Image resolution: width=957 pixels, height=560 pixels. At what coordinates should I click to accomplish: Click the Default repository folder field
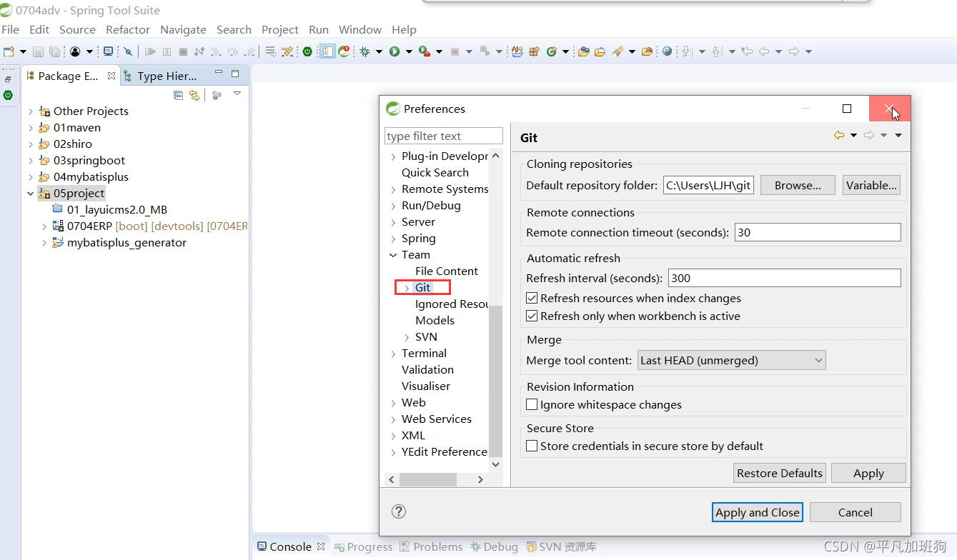click(708, 185)
